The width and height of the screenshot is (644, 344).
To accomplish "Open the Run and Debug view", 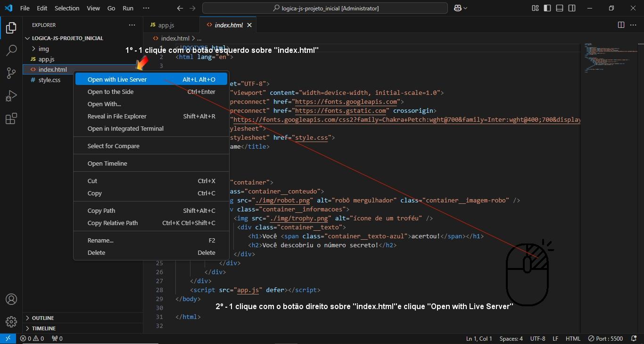I will click(11, 96).
